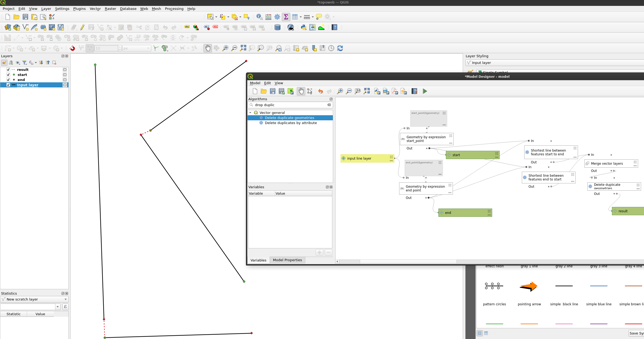Image resolution: width=644 pixels, height=339 pixels.
Task: Remove the 'input line layer' model input
Action: 391,157
